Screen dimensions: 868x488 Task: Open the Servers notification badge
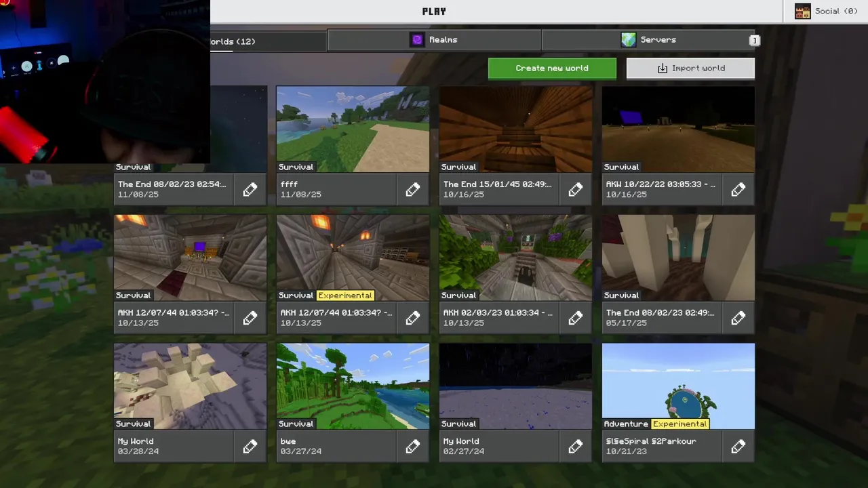(753, 41)
